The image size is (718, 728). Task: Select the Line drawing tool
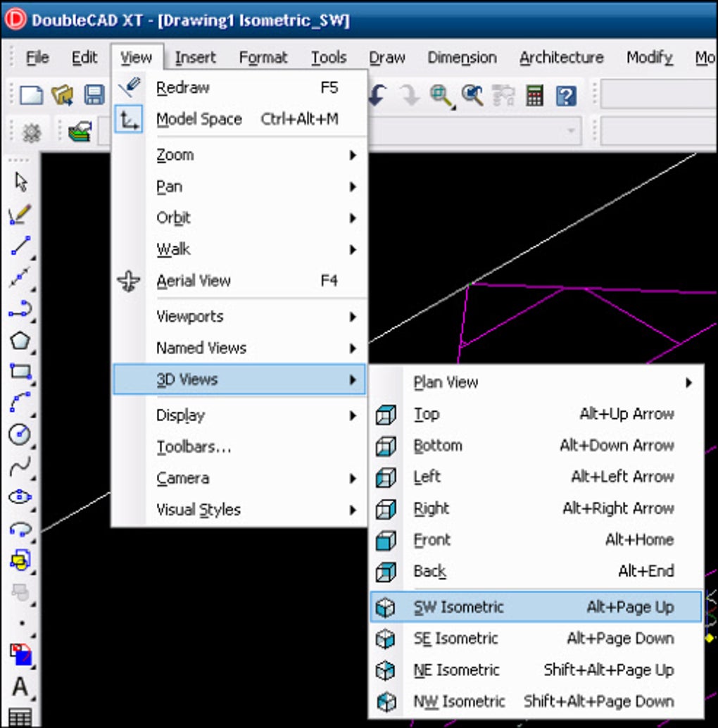coord(21,246)
